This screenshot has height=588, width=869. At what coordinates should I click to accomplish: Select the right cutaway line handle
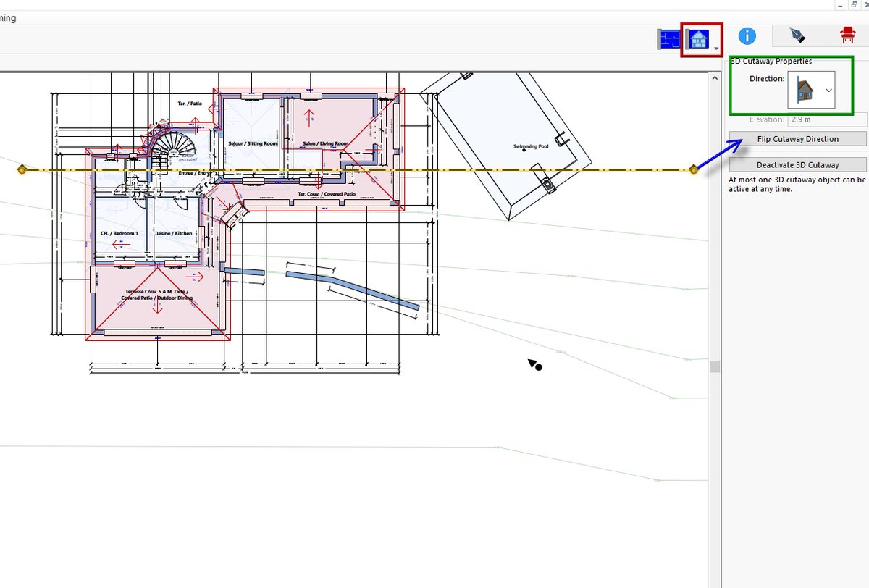(x=694, y=169)
